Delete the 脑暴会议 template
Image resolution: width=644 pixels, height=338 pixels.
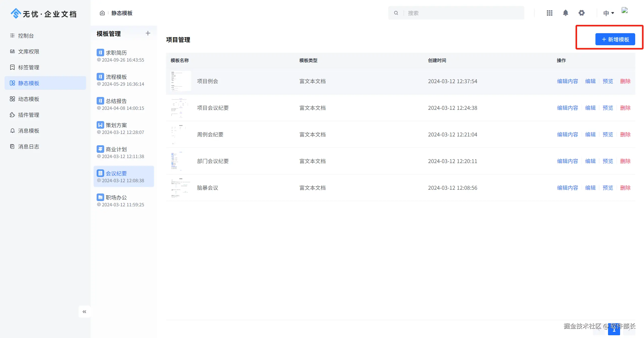tap(625, 188)
